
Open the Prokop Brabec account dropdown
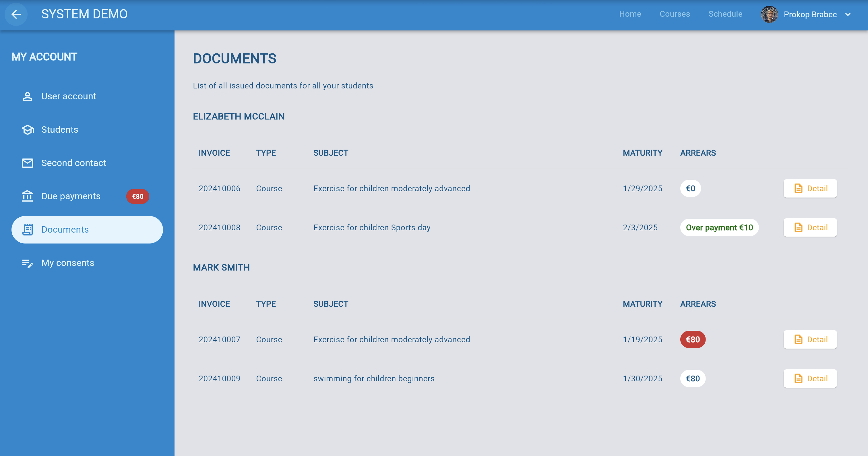[x=810, y=14]
